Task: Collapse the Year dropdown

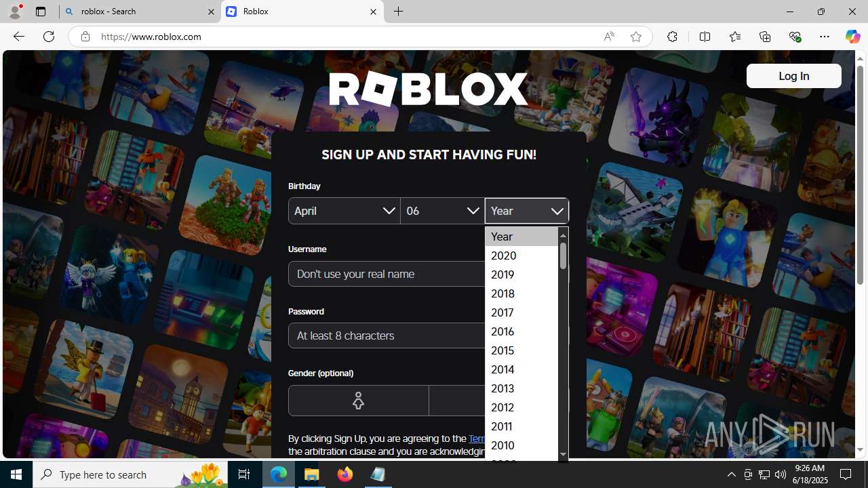Action: (527, 211)
